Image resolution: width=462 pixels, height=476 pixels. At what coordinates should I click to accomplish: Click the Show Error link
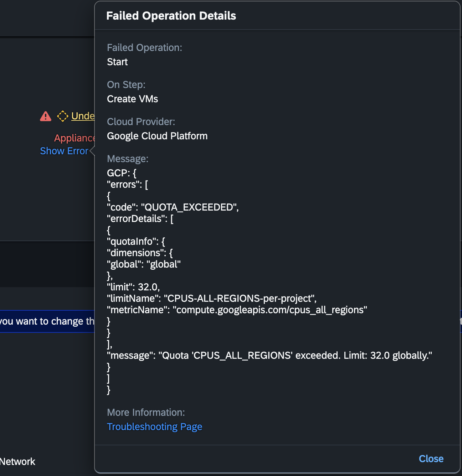(64, 151)
